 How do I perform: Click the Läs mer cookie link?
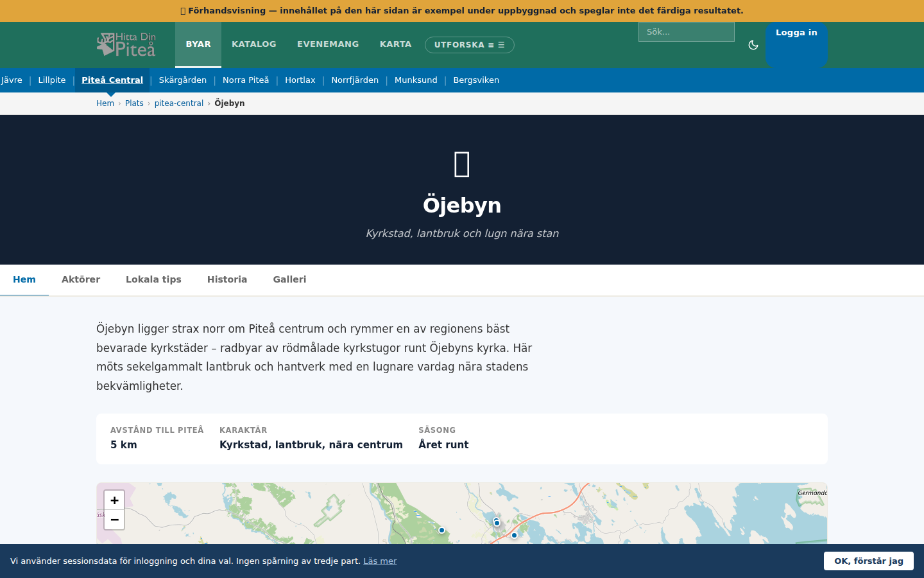[380, 561]
